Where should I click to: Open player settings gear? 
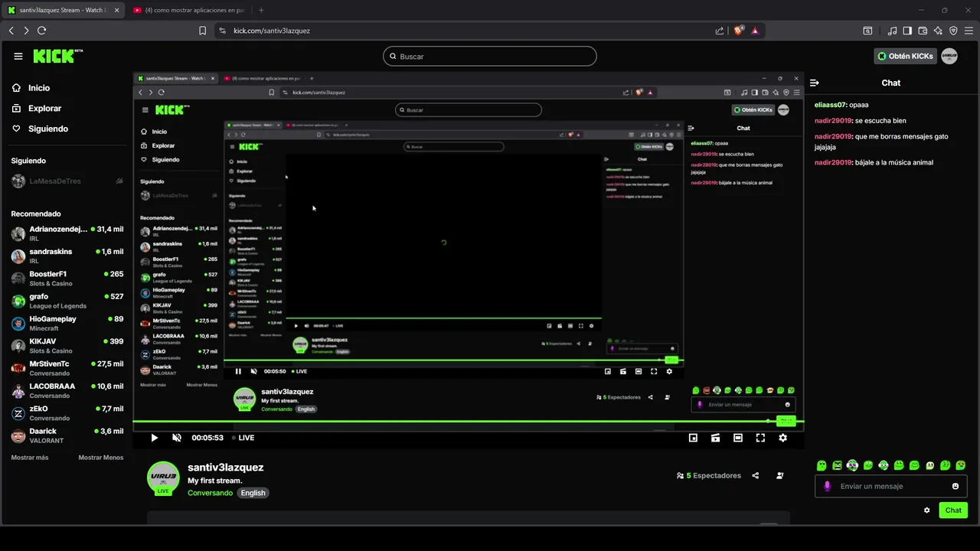[x=782, y=438]
